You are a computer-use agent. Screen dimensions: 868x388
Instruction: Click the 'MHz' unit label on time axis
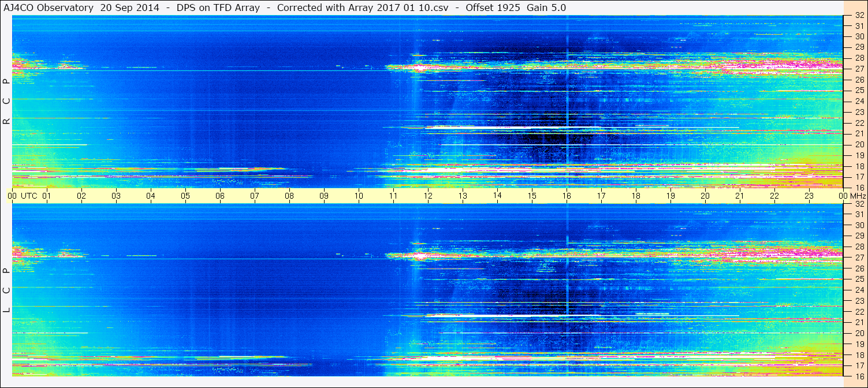pos(857,196)
